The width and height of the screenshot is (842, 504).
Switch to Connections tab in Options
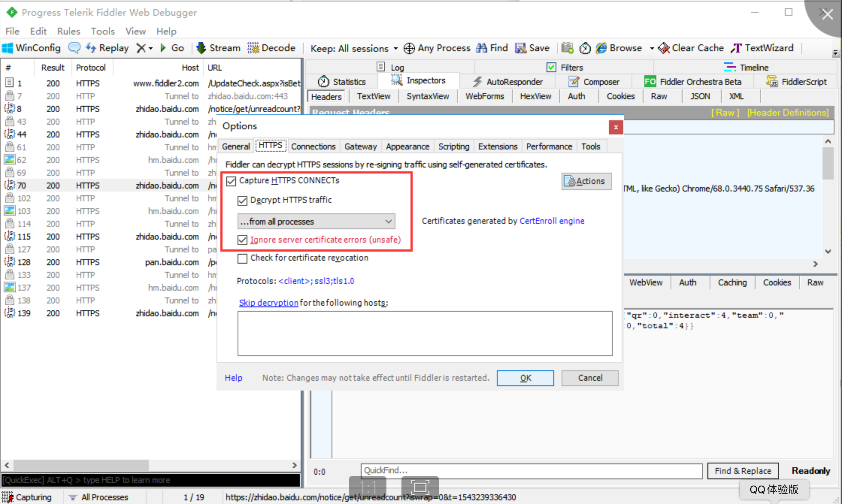pos(313,146)
